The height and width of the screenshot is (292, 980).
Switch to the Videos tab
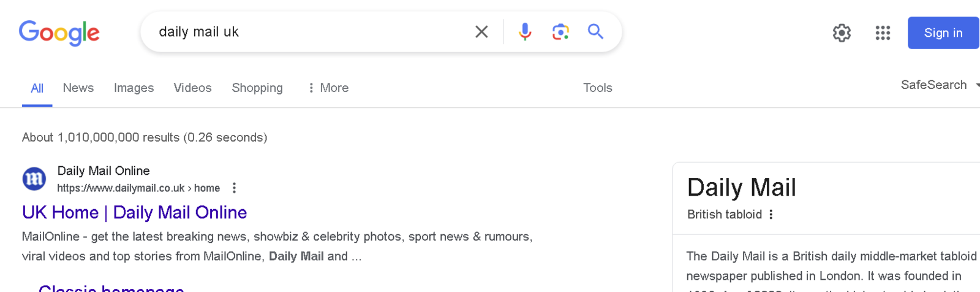pyautogui.click(x=192, y=88)
